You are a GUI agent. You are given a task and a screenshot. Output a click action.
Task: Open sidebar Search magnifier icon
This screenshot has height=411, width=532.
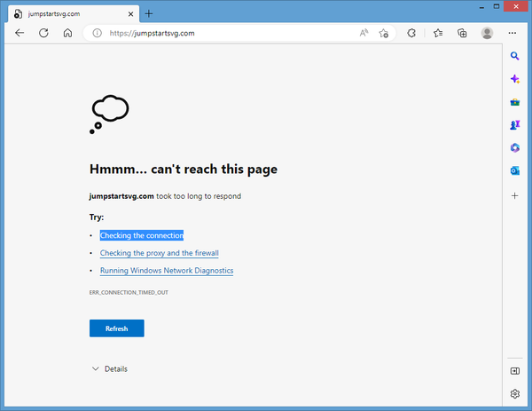tap(514, 56)
